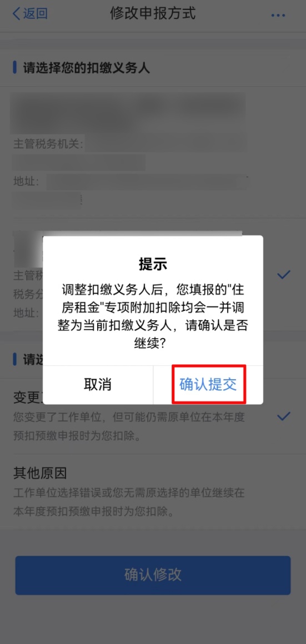Tap description under 其他原因 option
The image size is (306, 644).
tap(129, 502)
